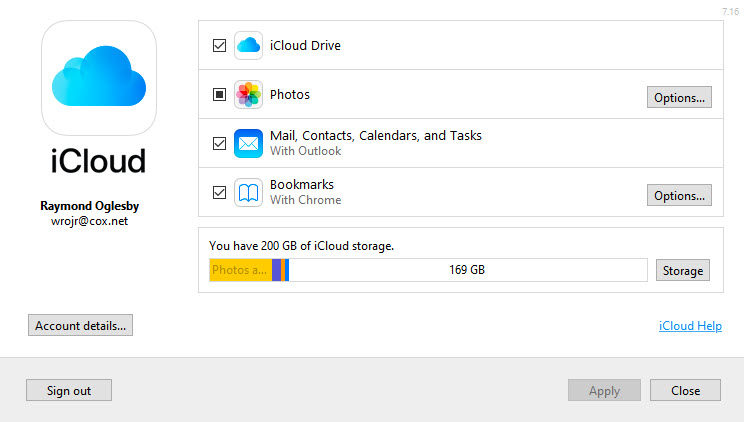Uncheck the Bookmarks checkbox

[219, 192]
